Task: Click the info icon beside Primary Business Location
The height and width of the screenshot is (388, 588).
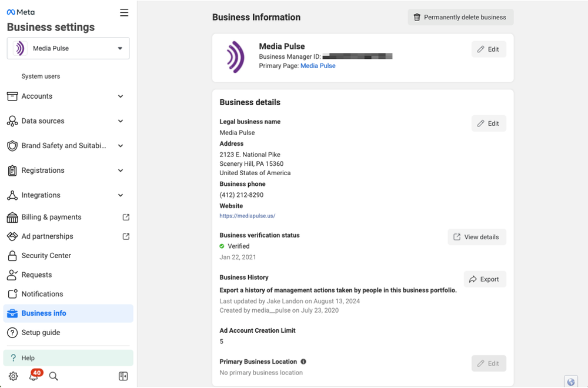Action: [303, 362]
